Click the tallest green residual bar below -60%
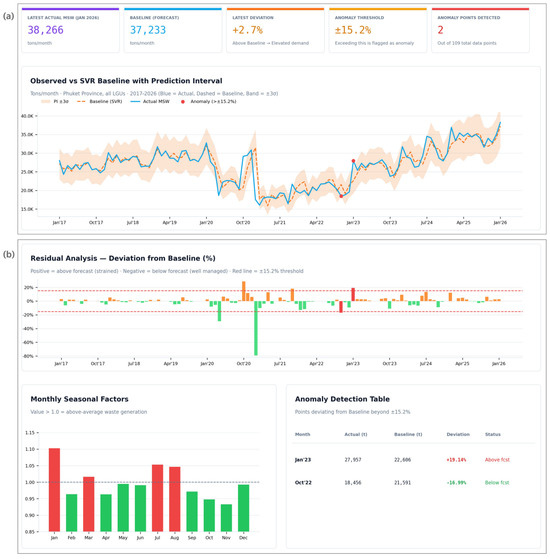550x559 pixels. pos(256,328)
